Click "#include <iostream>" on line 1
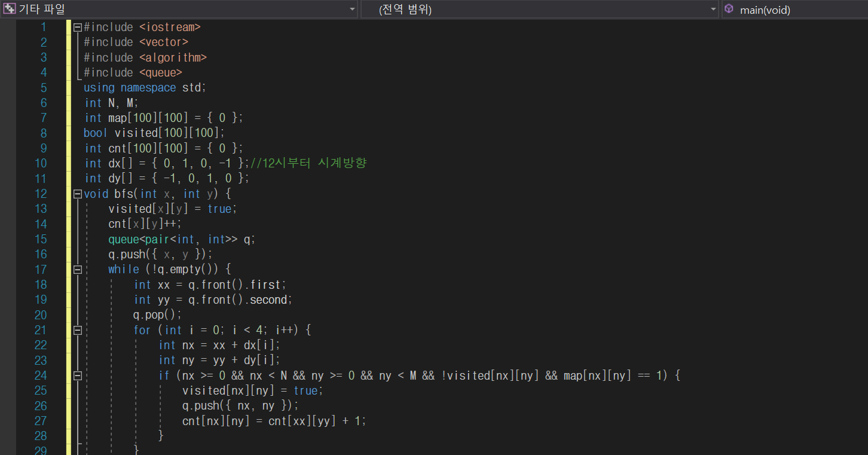 tap(142, 28)
